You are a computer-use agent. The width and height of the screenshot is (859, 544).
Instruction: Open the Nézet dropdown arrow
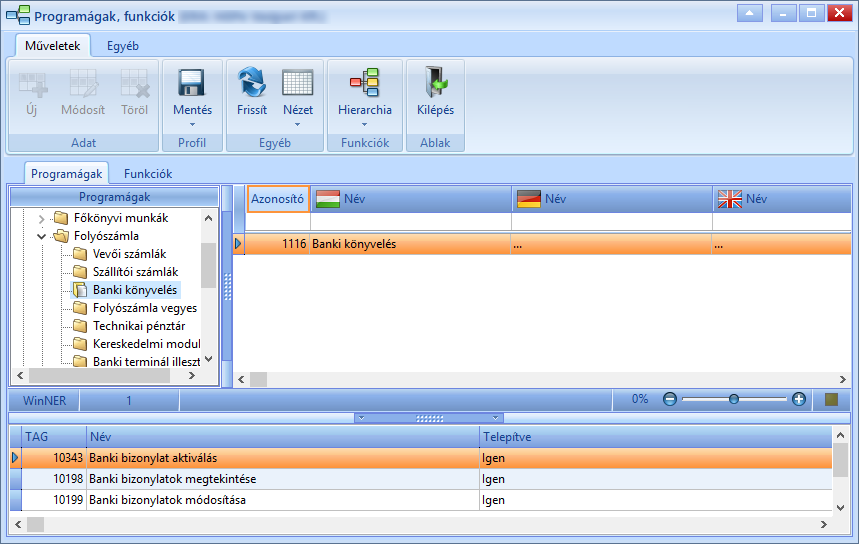click(x=297, y=124)
